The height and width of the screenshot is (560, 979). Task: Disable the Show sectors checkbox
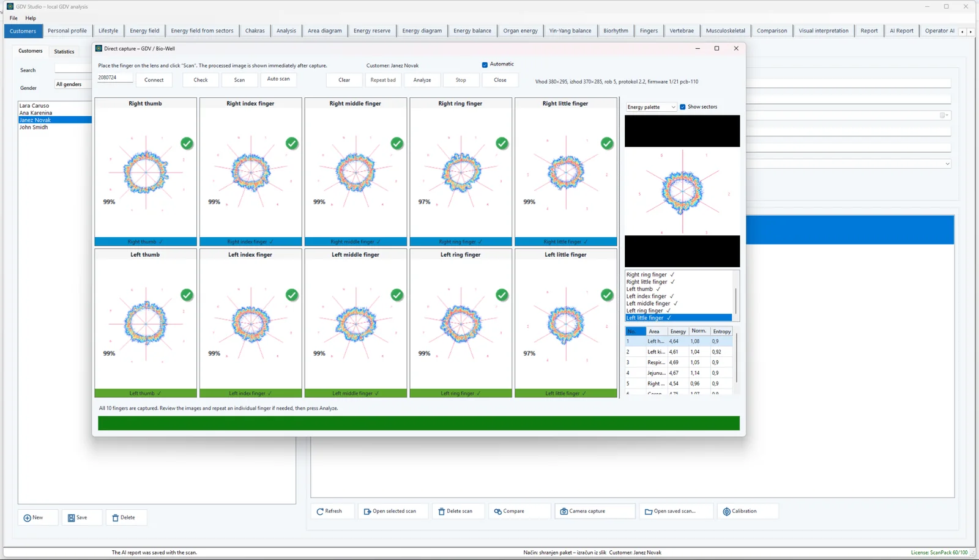click(x=682, y=107)
